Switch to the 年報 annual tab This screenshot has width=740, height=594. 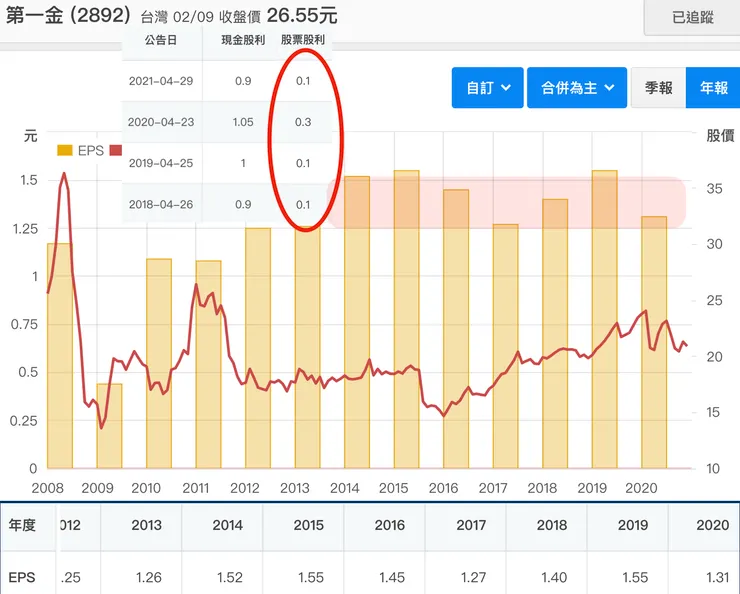(713, 88)
